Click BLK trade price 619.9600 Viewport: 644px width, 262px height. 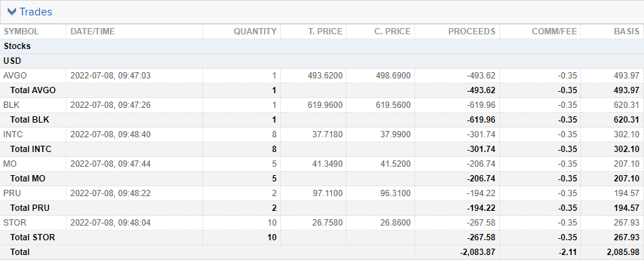pyautogui.click(x=325, y=105)
